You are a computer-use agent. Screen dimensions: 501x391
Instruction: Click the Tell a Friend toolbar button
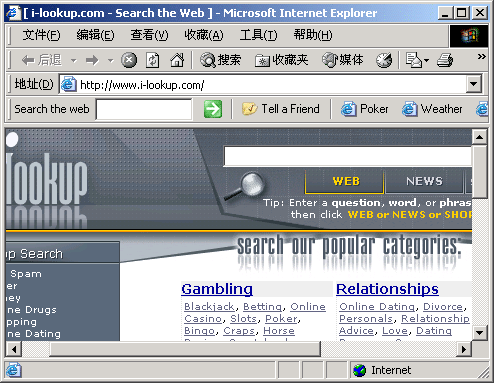click(281, 109)
